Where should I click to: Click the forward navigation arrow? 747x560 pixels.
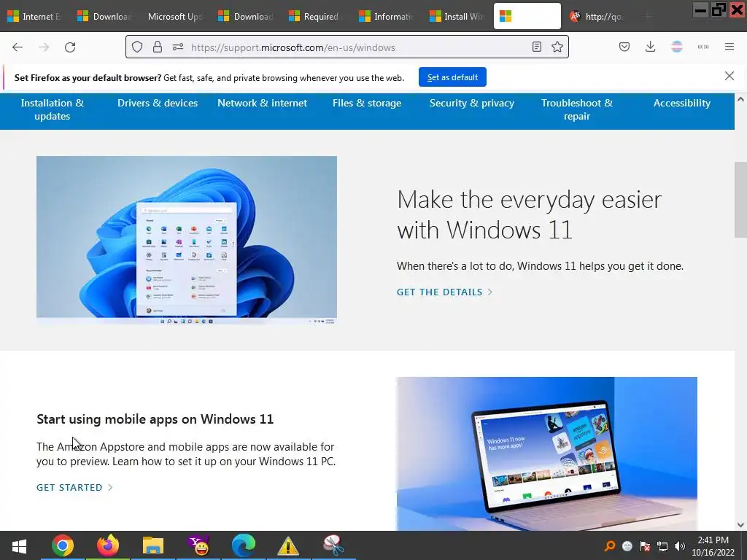[44, 47]
